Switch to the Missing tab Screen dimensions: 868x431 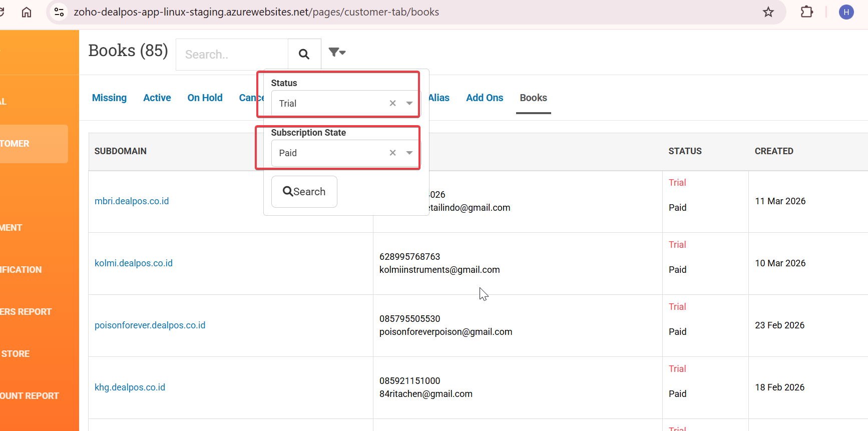[x=109, y=98]
